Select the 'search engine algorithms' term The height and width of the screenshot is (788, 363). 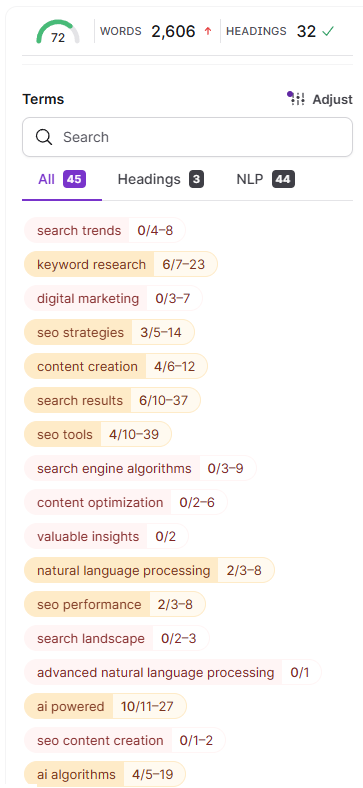(140, 468)
